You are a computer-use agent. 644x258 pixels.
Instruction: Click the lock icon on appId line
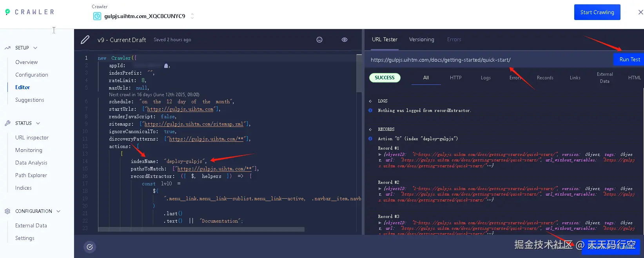point(166,66)
